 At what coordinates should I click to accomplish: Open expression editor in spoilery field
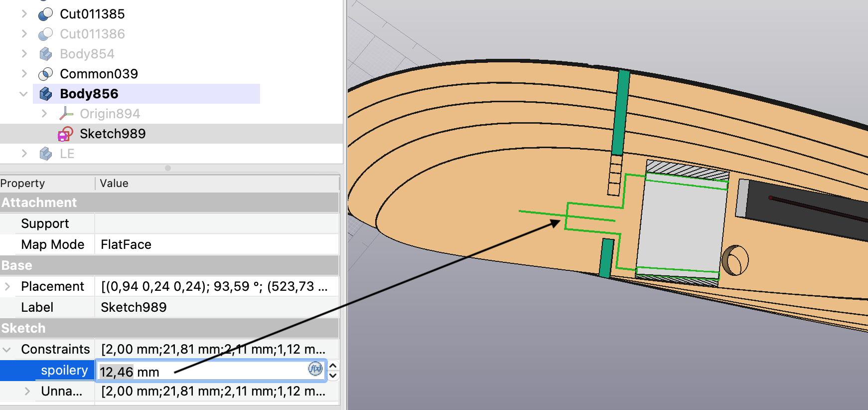(x=315, y=369)
